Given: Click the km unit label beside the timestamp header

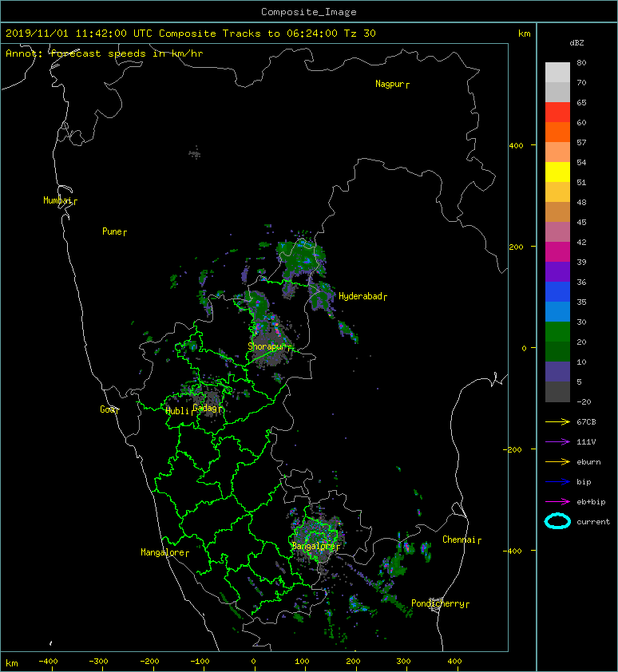Looking at the screenshot, I should 524,34.
